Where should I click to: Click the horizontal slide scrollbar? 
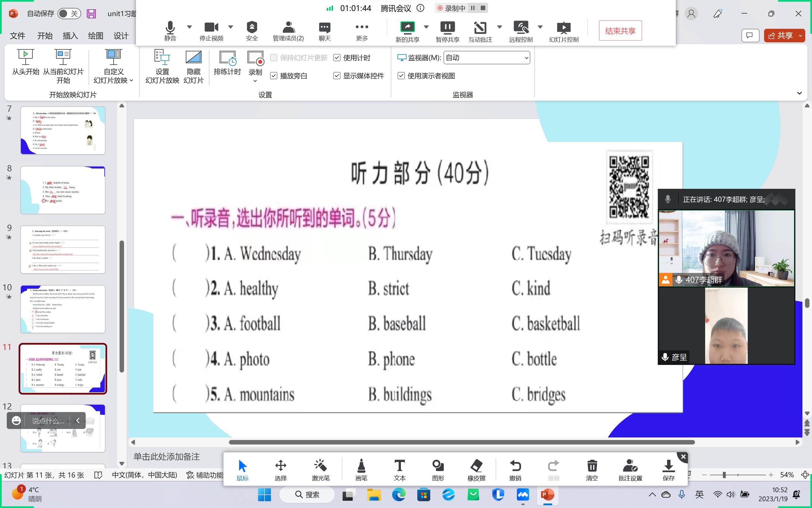[462, 442]
